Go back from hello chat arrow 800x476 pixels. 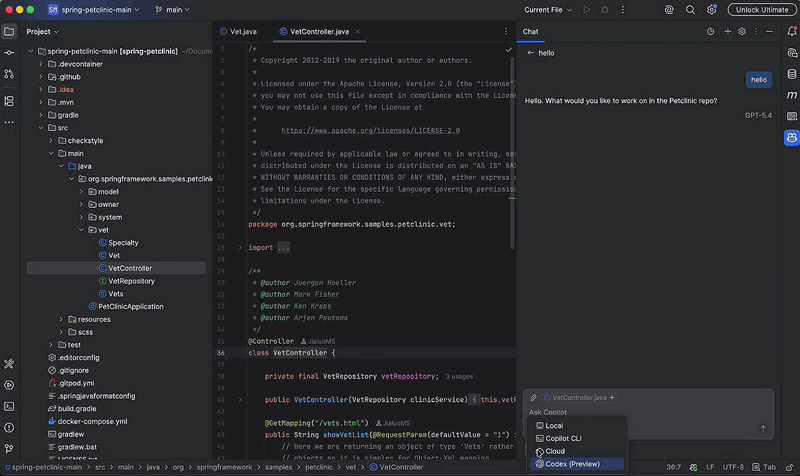point(531,53)
